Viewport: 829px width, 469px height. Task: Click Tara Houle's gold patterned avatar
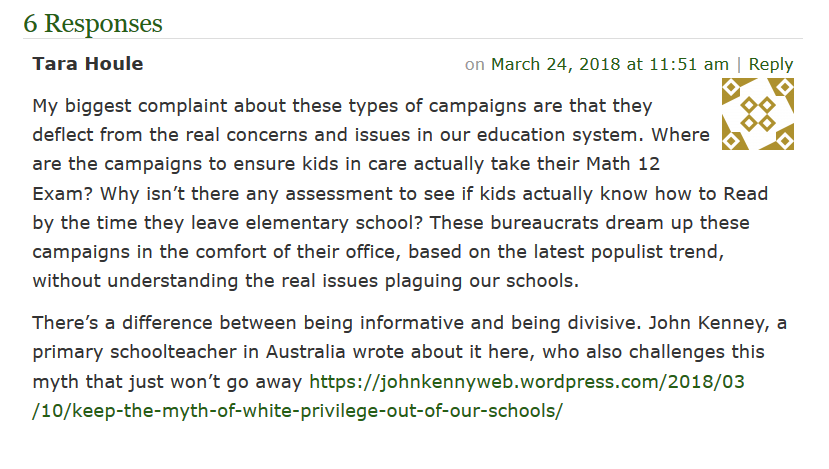(757, 114)
